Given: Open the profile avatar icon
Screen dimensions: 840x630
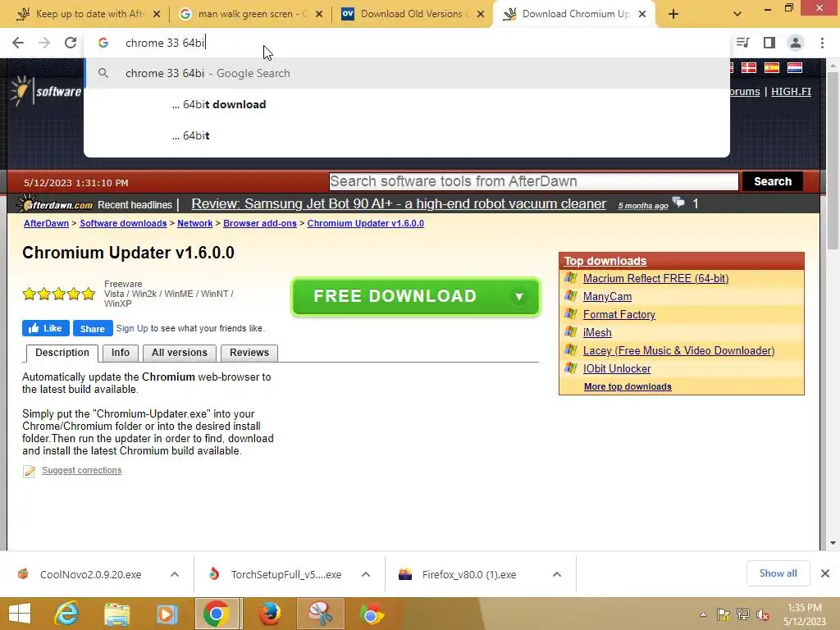Looking at the screenshot, I should point(796,43).
